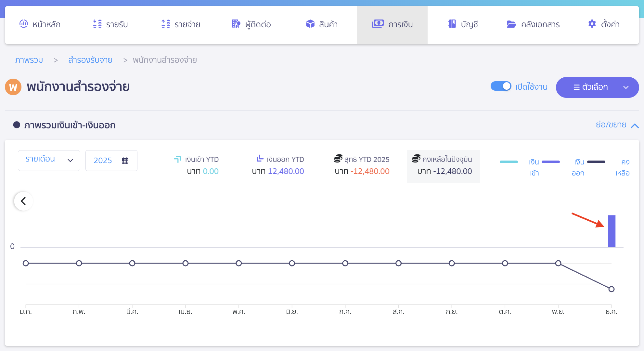Click the calendar icon in the 2025 field
Image resolution: width=644 pixels, height=351 pixels.
125,161
